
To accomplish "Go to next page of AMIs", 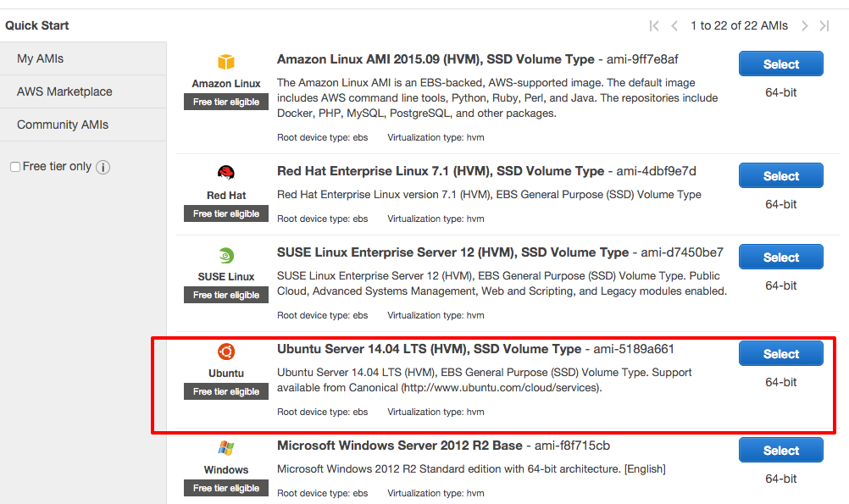I will (x=805, y=25).
